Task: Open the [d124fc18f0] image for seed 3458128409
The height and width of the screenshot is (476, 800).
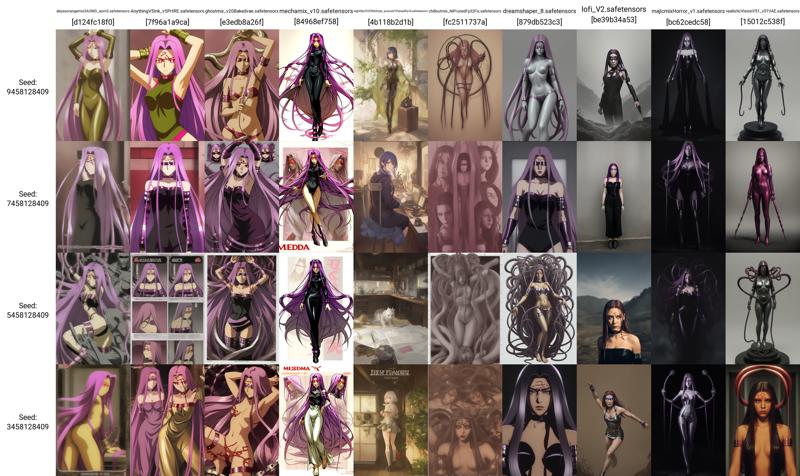Action: [93, 420]
